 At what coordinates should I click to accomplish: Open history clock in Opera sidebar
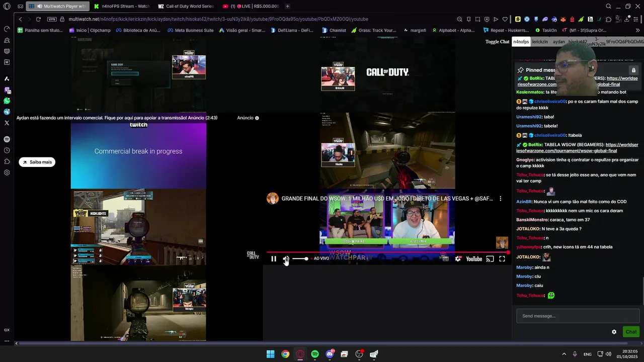point(7,150)
